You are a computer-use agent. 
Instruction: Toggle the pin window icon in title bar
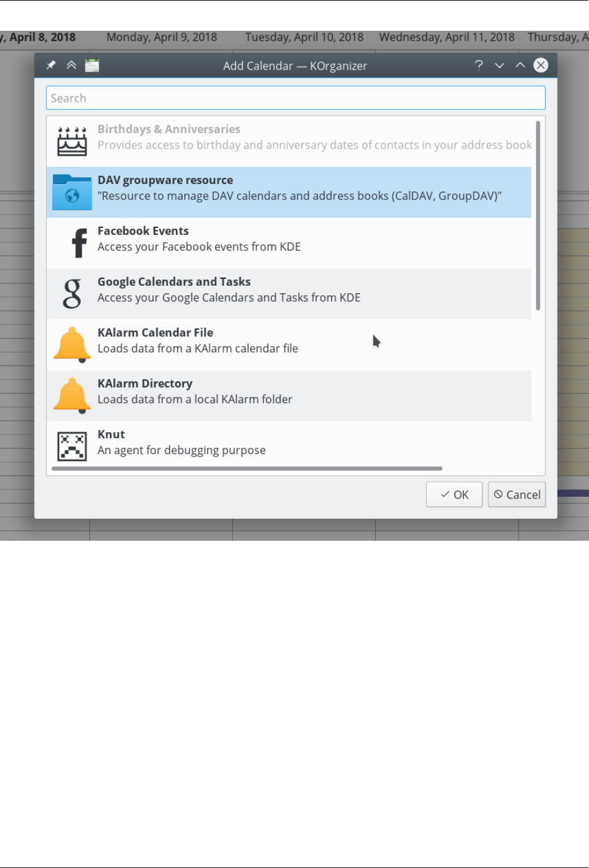click(x=51, y=65)
